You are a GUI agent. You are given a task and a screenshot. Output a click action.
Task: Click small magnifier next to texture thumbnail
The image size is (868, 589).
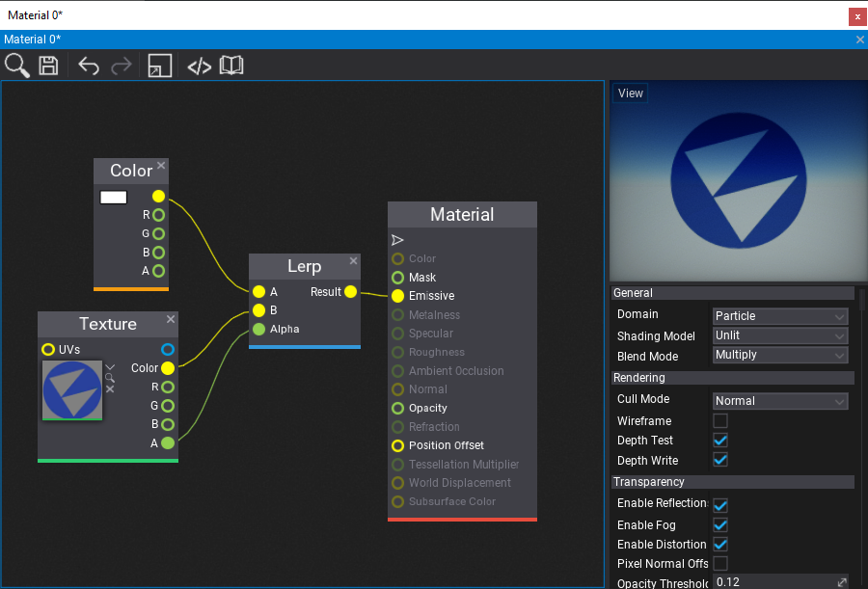110,378
